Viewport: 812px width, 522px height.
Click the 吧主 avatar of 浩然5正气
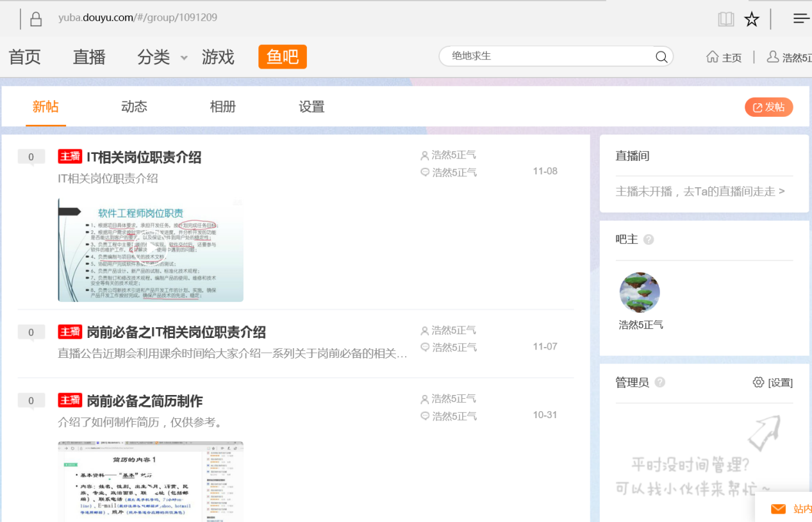click(640, 292)
